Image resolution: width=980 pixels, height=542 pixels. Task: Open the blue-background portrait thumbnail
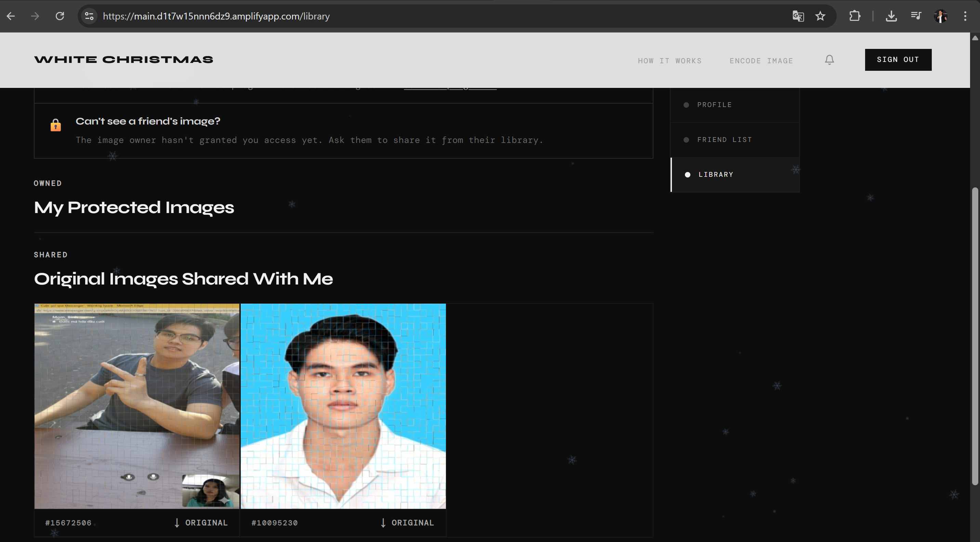(343, 406)
